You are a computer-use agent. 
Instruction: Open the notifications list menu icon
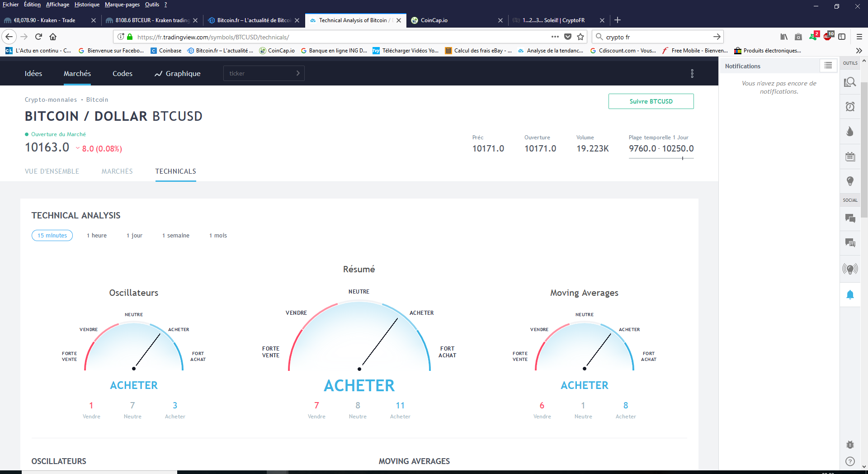(828, 66)
